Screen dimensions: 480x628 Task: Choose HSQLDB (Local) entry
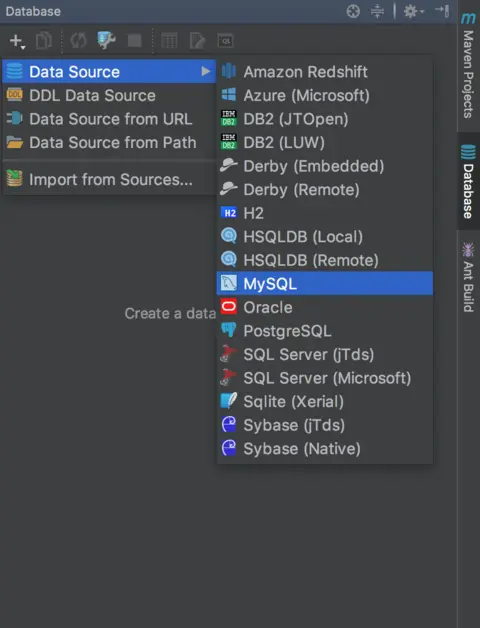[x=325, y=237]
